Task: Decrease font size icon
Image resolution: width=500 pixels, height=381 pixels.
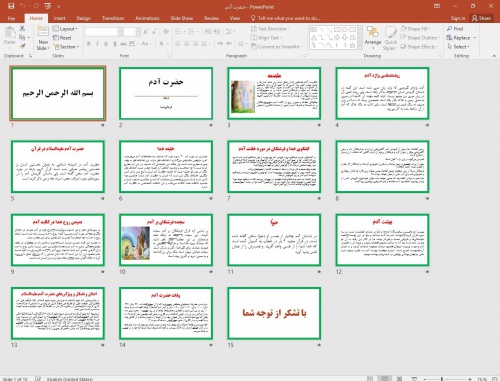Action: click(x=154, y=32)
